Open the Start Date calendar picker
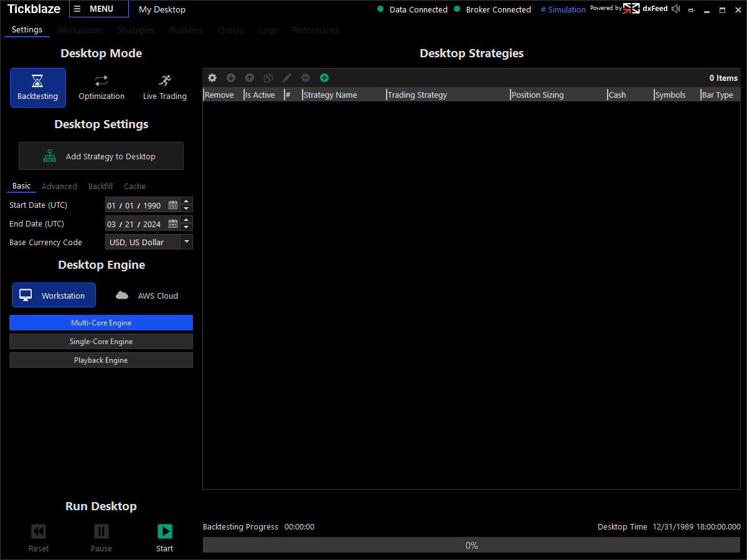This screenshot has height=560, width=747. [x=173, y=205]
